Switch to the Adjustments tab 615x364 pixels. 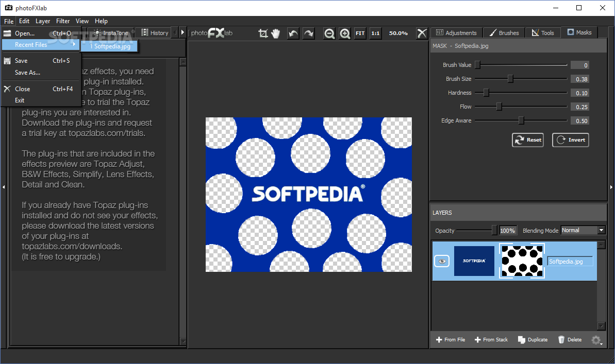457,33
